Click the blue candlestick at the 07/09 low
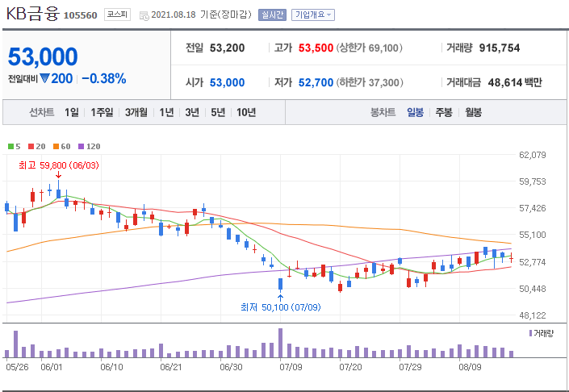 (281, 285)
